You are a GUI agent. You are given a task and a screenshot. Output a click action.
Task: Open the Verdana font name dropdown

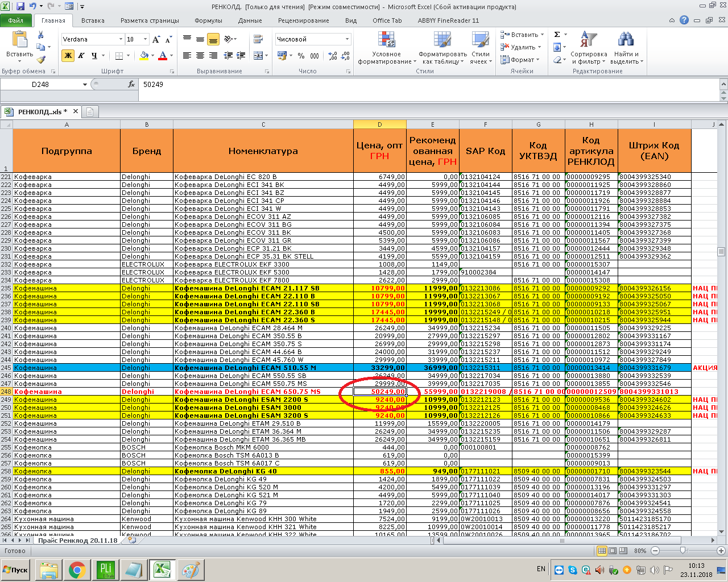[x=121, y=39]
